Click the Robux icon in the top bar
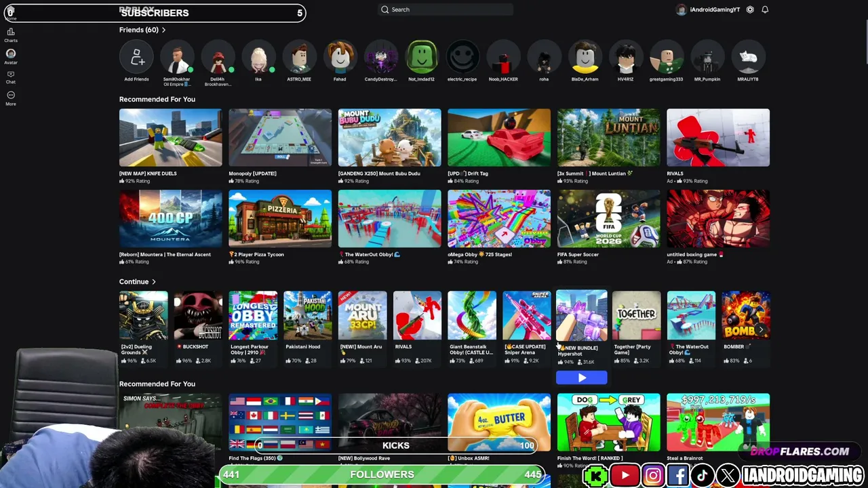The width and height of the screenshot is (868, 488). (750, 9)
